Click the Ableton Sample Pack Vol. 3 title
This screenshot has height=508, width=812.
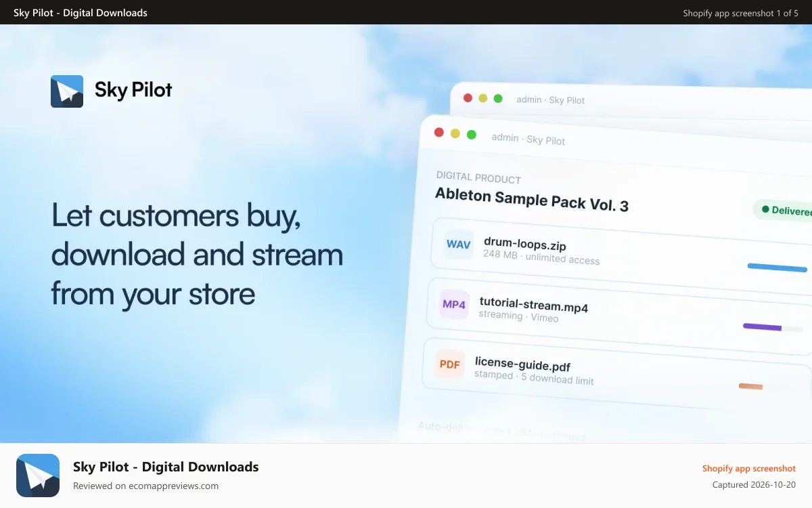pyautogui.click(x=532, y=200)
